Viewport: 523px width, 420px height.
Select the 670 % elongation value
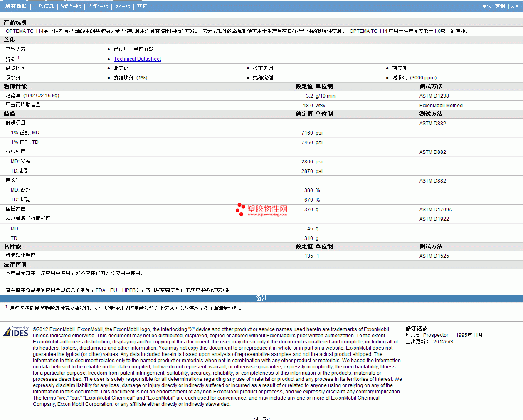pos(312,200)
